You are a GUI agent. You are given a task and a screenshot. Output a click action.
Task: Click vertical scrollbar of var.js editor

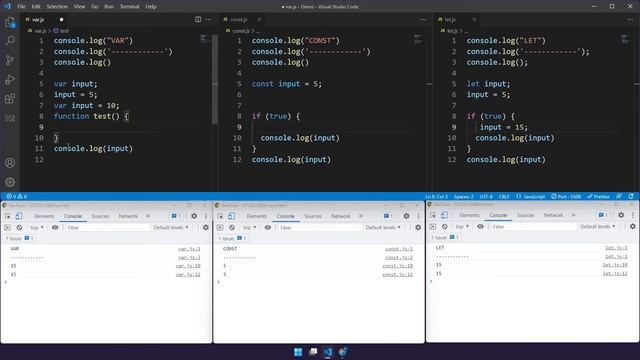pyautogui.click(x=215, y=79)
